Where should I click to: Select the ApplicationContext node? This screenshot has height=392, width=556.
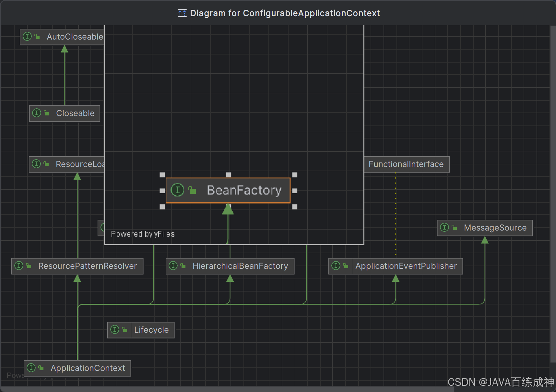point(77,368)
